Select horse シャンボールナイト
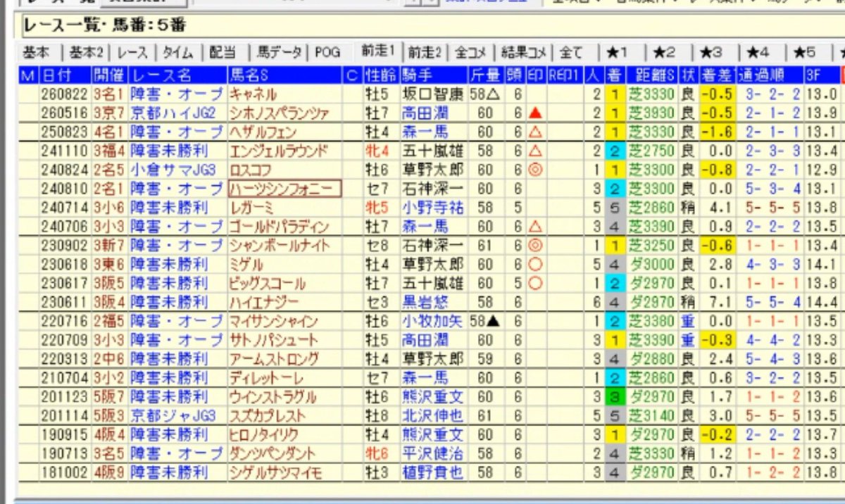This screenshot has width=845, height=504. click(x=279, y=246)
